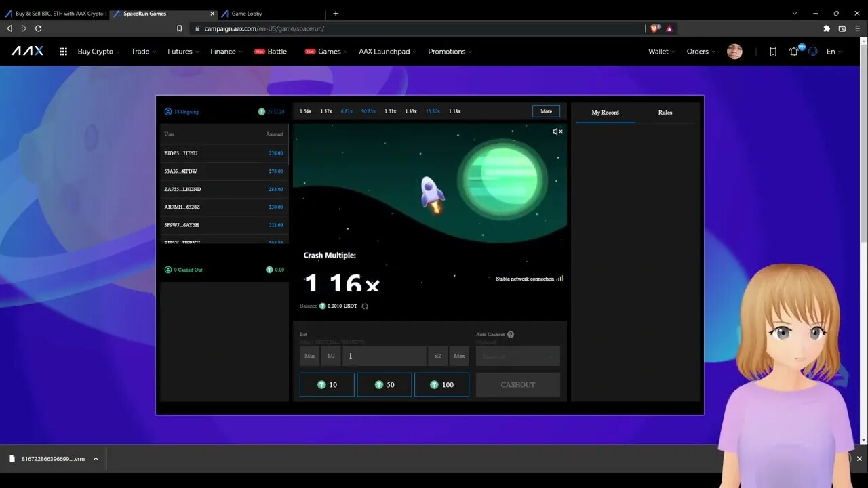
Task: Set bet to Max
Action: [x=459, y=356]
